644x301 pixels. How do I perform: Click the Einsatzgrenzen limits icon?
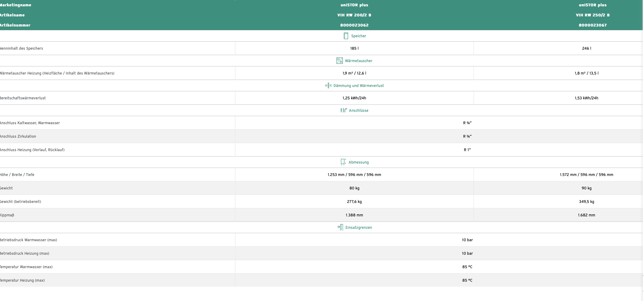(x=340, y=227)
